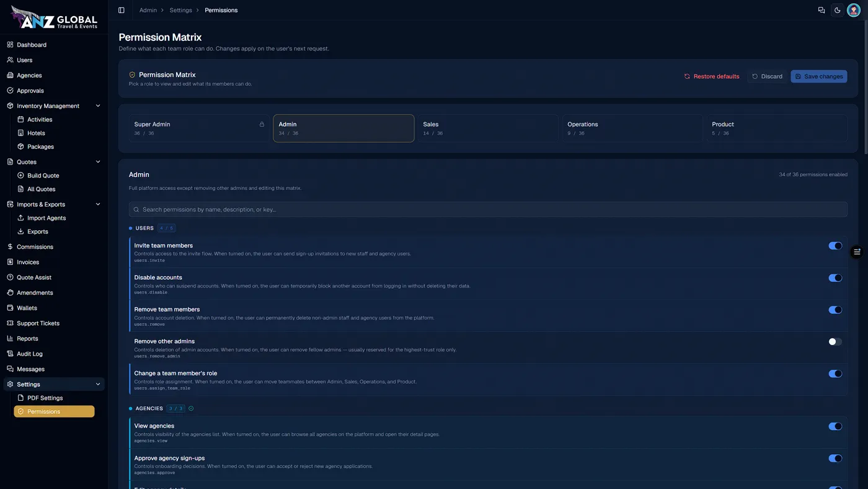Select the Operations role card
This screenshot has height=489, width=868.
click(632, 128)
